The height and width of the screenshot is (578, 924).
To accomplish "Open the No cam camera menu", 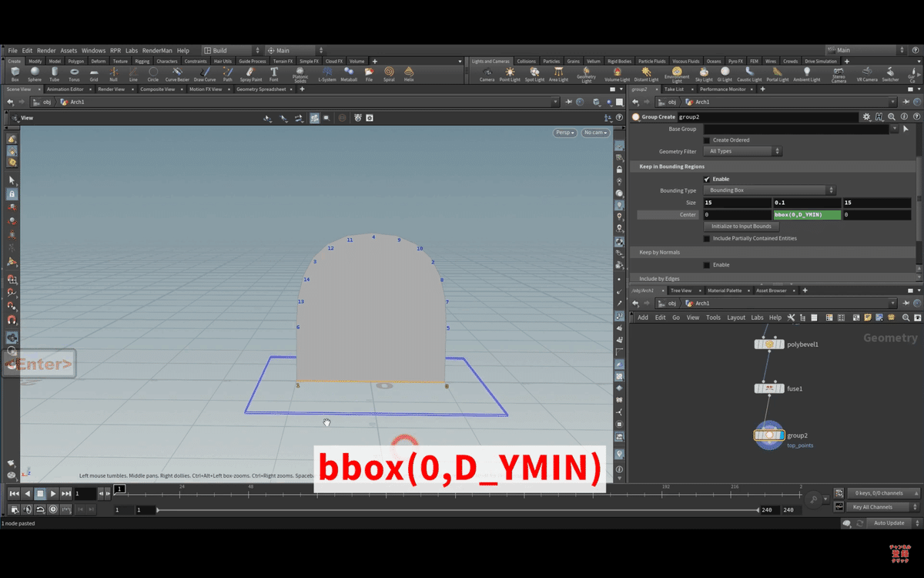I will (x=594, y=133).
